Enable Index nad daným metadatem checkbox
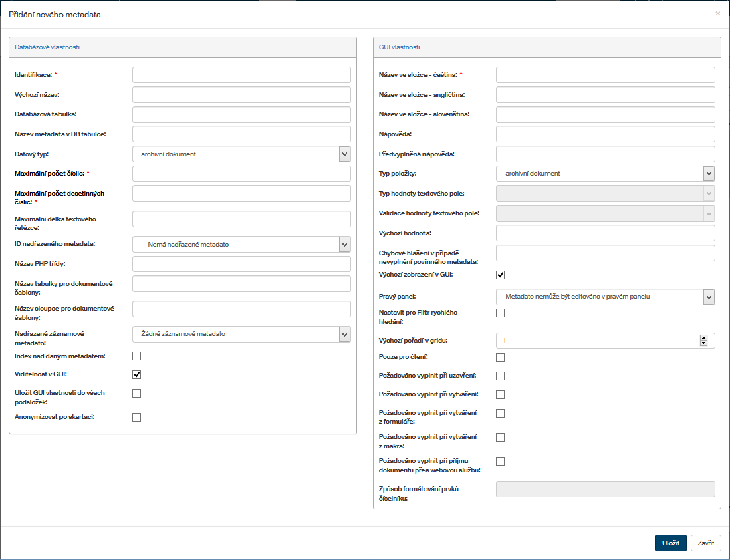This screenshot has width=730, height=560. 137,356
